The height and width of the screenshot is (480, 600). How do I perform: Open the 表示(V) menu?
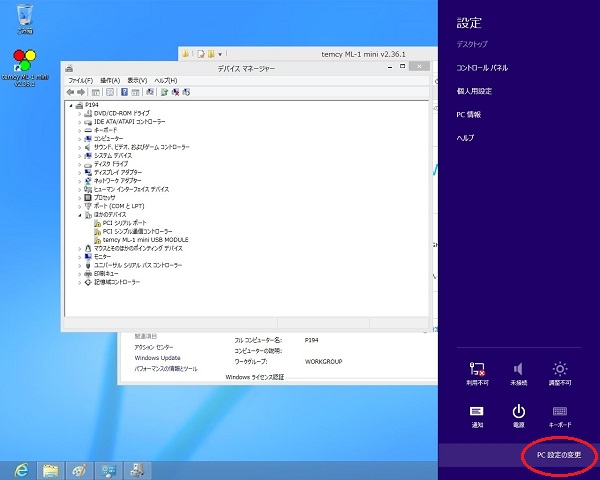[x=137, y=80]
